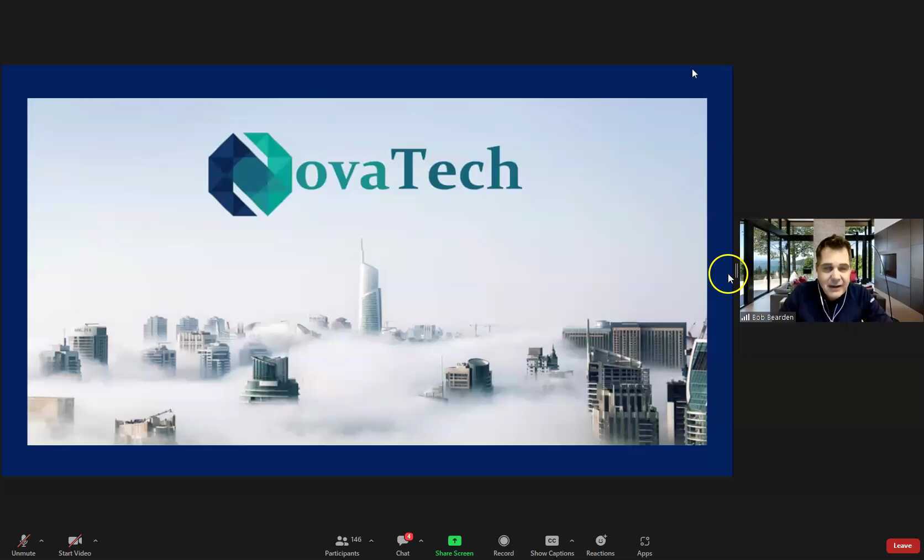Open the video settings chevron
The width and height of the screenshot is (924, 560).
pyautogui.click(x=95, y=541)
